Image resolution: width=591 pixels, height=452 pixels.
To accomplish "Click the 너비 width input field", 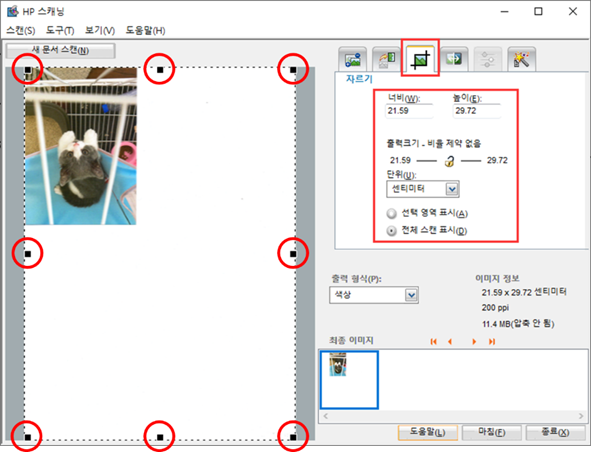I will (x=409, y=111).
